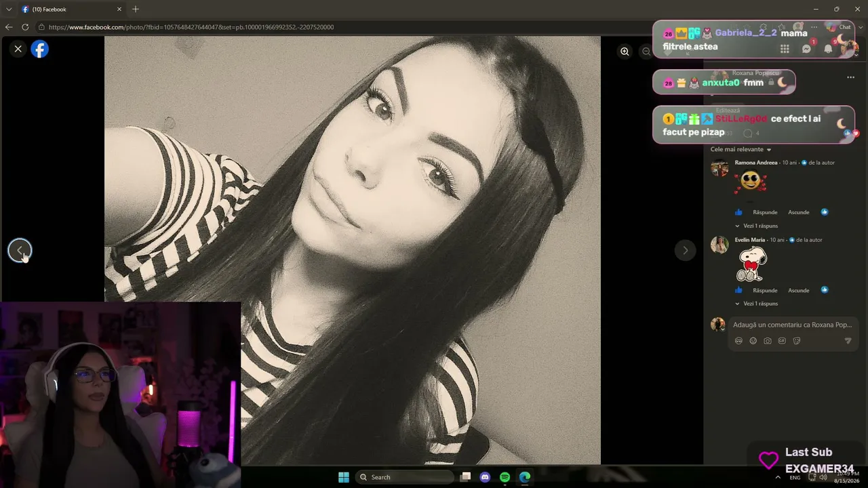This screenshot has height=488, width=868.
Task: View reactions on Evelin Maria's comment
Action: click(825, 290)
